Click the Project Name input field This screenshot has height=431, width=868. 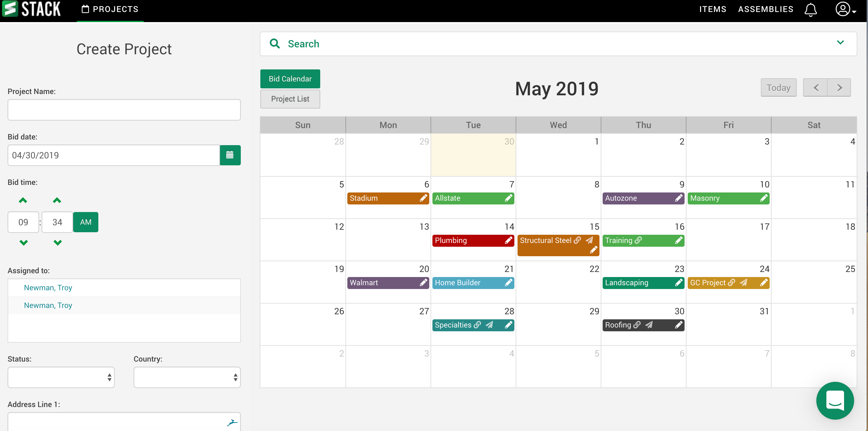click(124, 109)
